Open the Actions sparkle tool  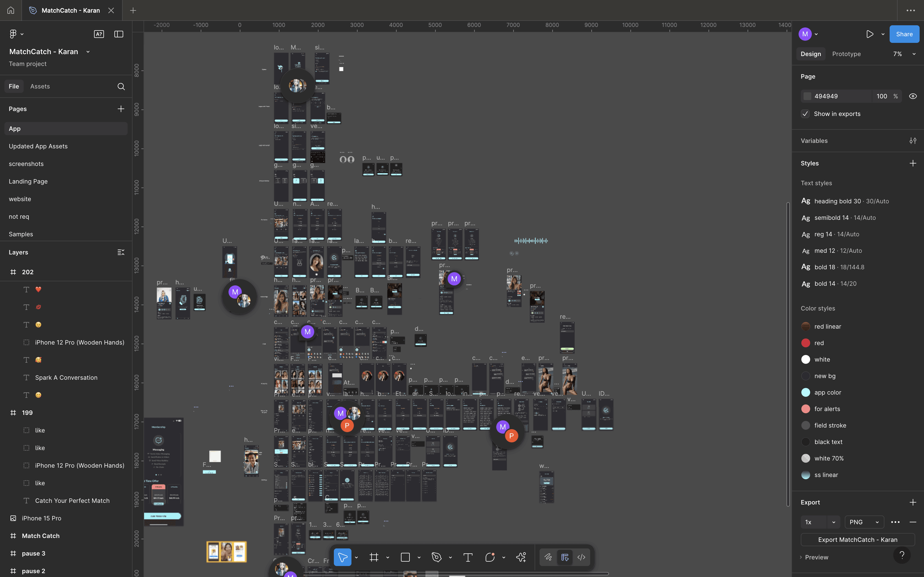(x=521, y=557)
